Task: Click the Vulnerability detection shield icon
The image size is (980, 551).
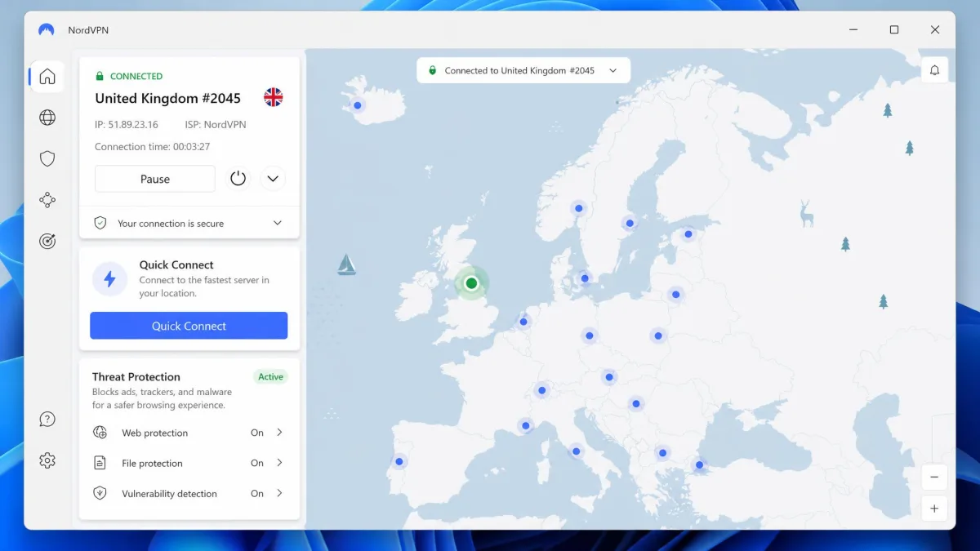Action: click(100, 493)
